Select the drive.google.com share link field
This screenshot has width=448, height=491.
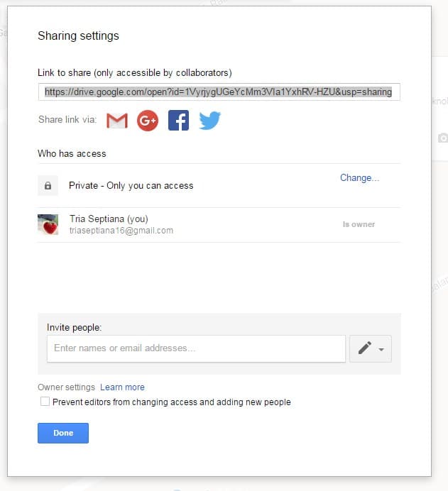(x=219, y=92)
